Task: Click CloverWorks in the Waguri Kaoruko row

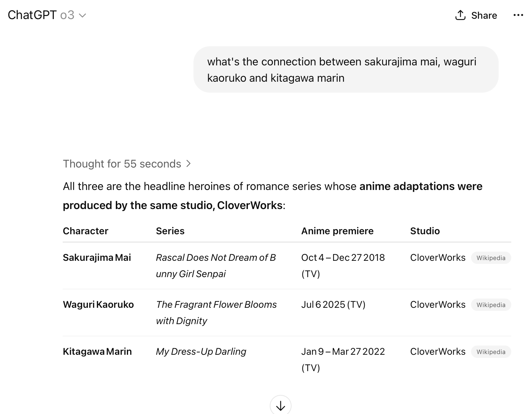Action: [438, 304]
